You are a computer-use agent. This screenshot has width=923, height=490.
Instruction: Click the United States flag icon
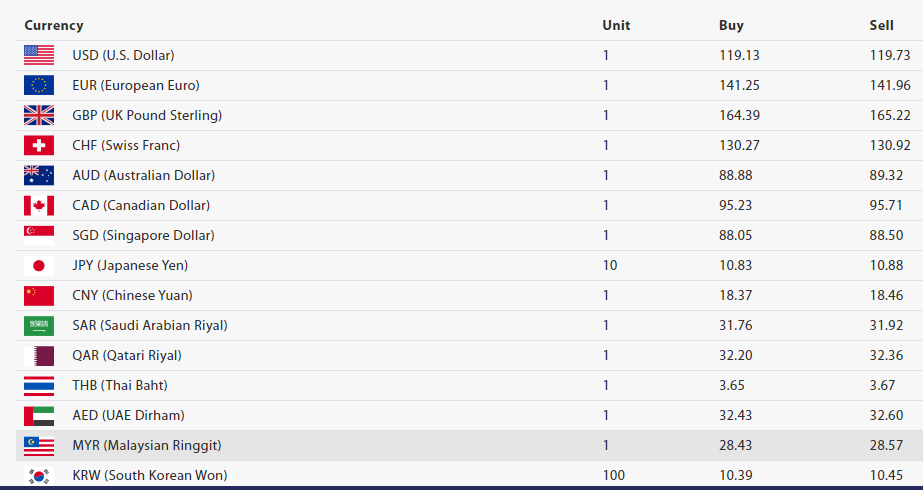tap(39, 56)
